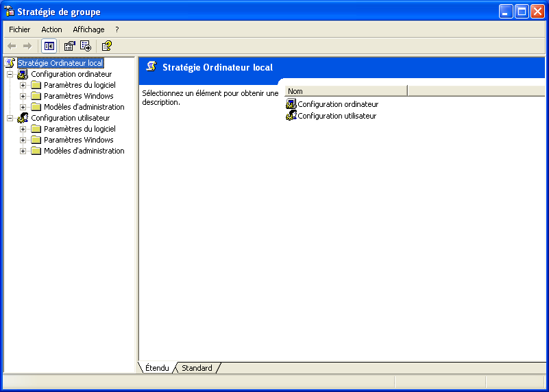549x392 pixels.
Task: Click folder icon of Modèles d'administration under Configuration ordinateur
Action: 36,107
